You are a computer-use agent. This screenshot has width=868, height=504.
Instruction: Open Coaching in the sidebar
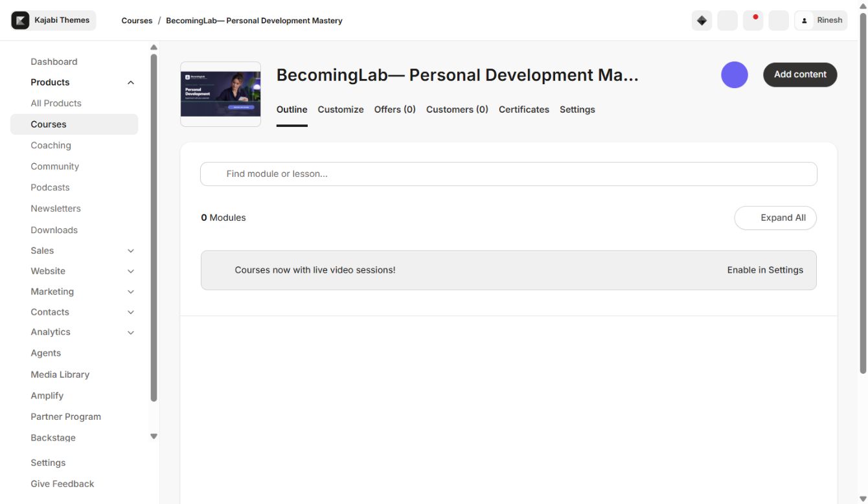click(51, 145)
